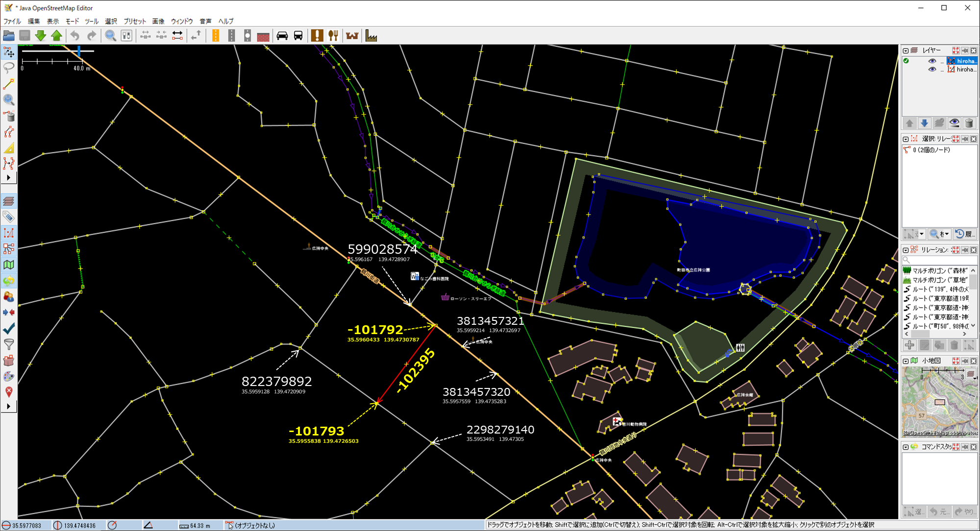Click the castle preset icon
This screenshot has height=531, width=980.
pyautogui.click(x=352, y=36)
